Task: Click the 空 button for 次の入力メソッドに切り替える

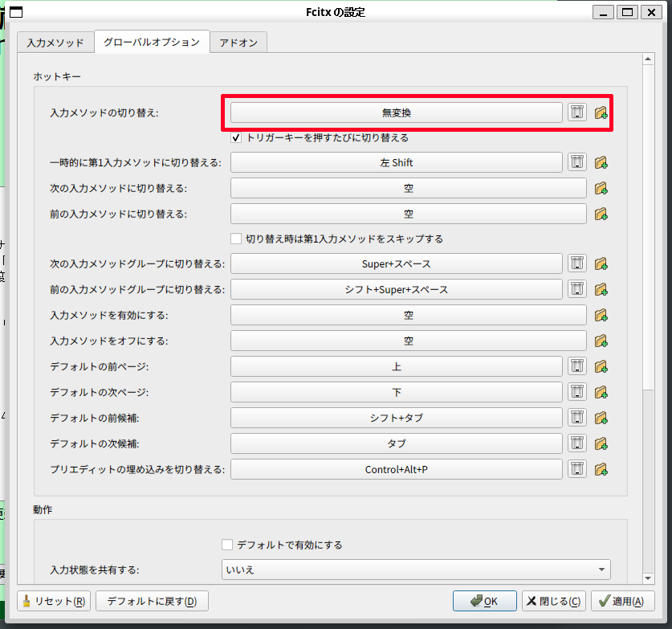Action: pos(409,188)
